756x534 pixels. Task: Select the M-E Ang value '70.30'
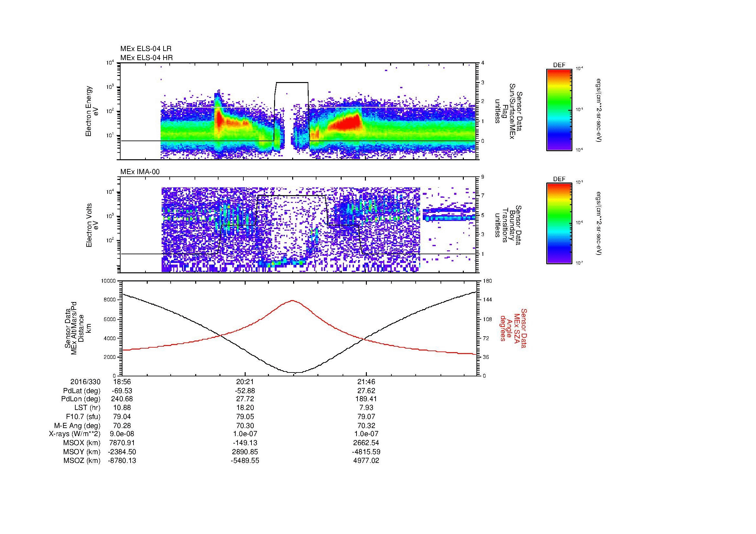point(245,426)
